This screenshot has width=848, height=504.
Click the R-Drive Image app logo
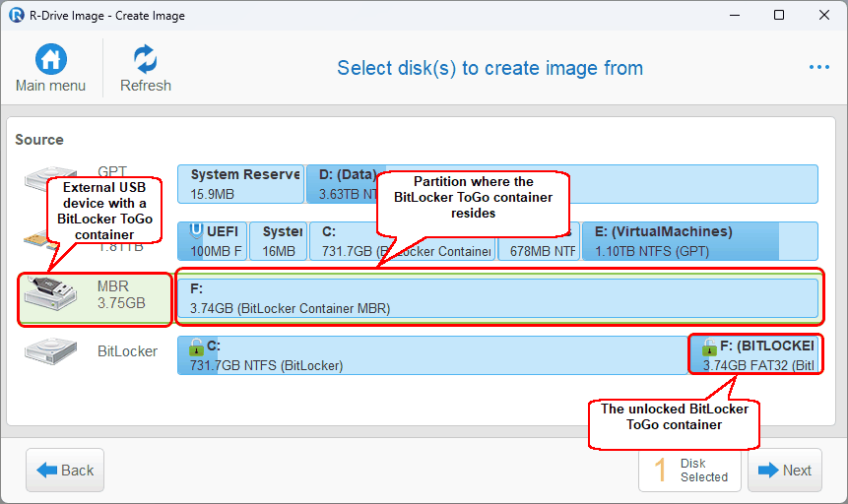(x=16, y=15)
